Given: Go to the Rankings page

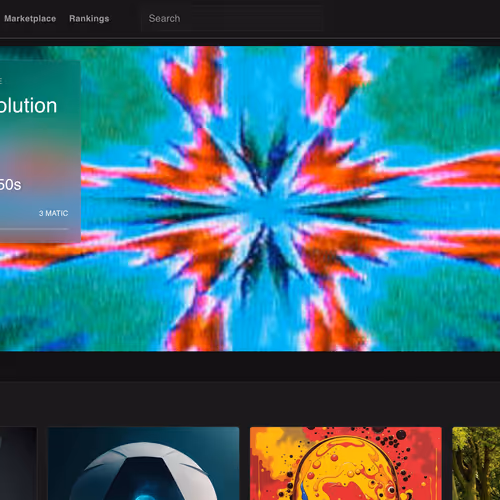Looking at the screenshot, I should click(89, 19).
